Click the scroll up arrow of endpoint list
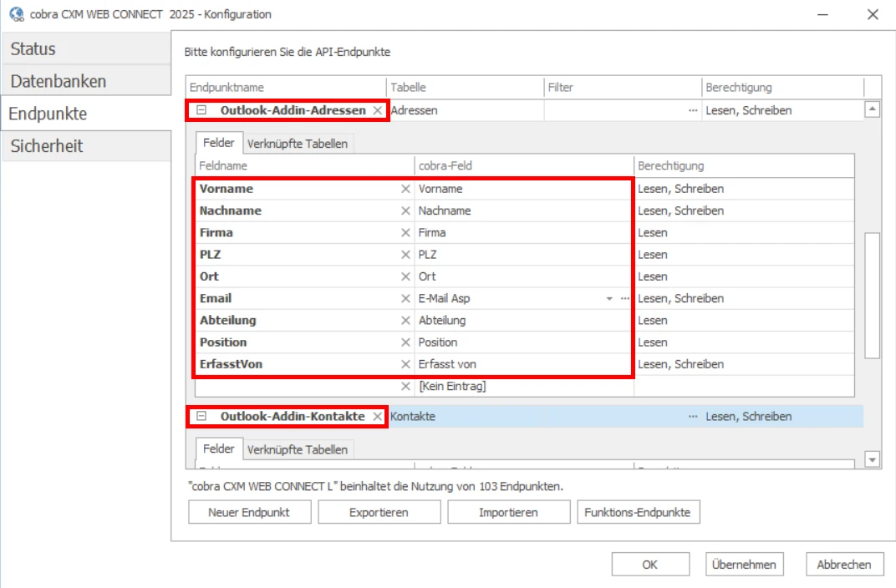This screenshot has height=588, width=896. tap(872, 109)
